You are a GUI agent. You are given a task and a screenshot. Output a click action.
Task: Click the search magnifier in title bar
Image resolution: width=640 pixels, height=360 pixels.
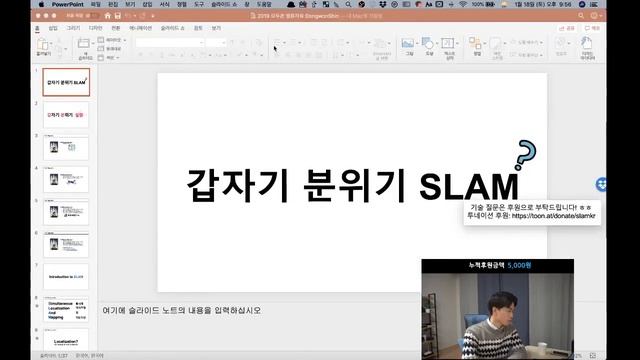pyautogui.click(x=581, y=16)
